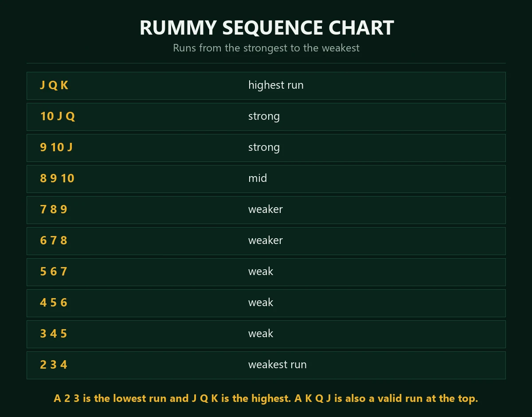The height and width of the screenshot is (417, 532).
Task: Select the '6 7 8' sequence cell
Action: (54, 240)
